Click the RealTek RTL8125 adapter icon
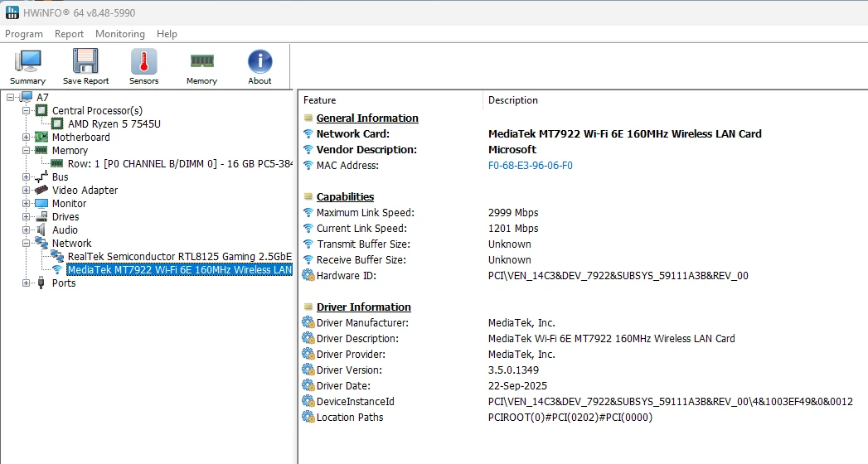 57,256
